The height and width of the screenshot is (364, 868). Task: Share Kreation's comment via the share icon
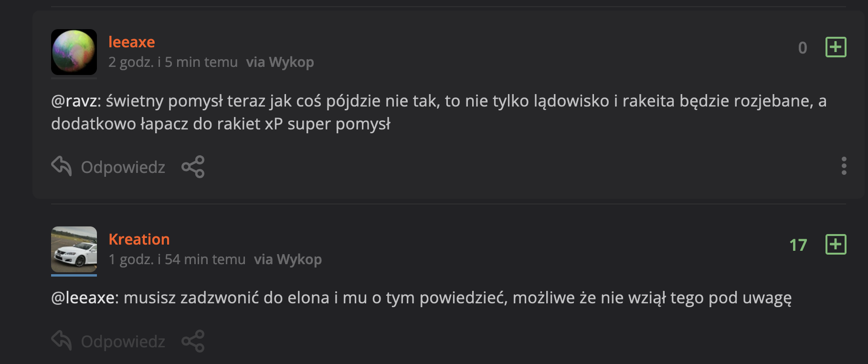pos(193,341)
